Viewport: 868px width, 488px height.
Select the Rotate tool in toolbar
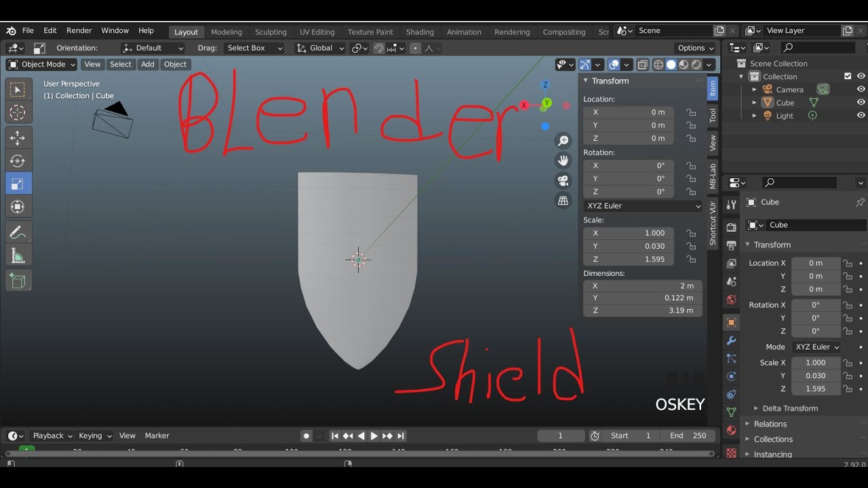click(18, 161)
